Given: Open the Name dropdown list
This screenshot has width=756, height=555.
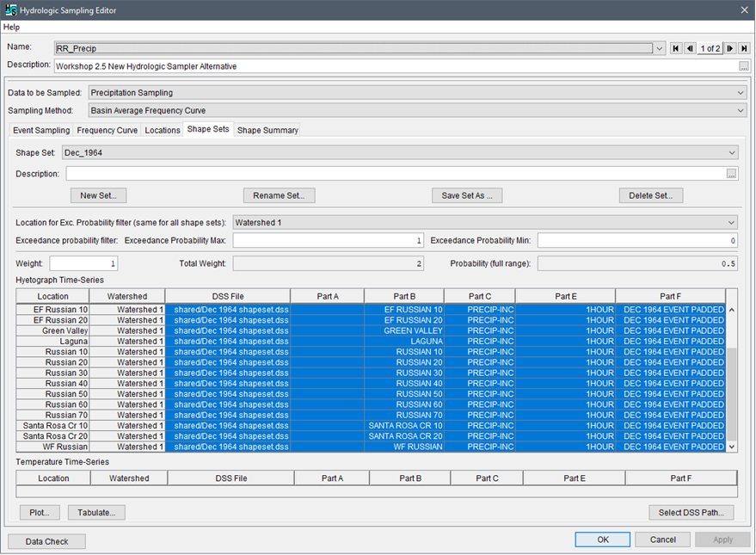Looking at the screenshot, I should tap(660, 48).
